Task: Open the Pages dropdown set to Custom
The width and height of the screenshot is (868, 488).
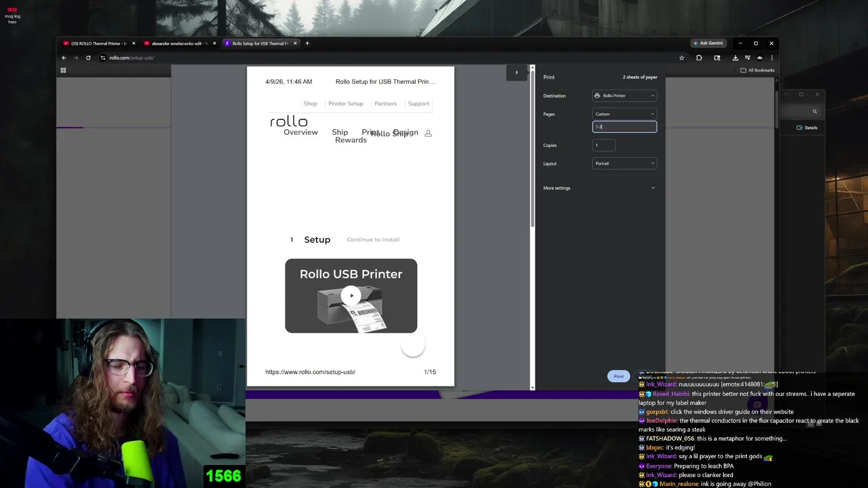Action: tap(625, 114)
